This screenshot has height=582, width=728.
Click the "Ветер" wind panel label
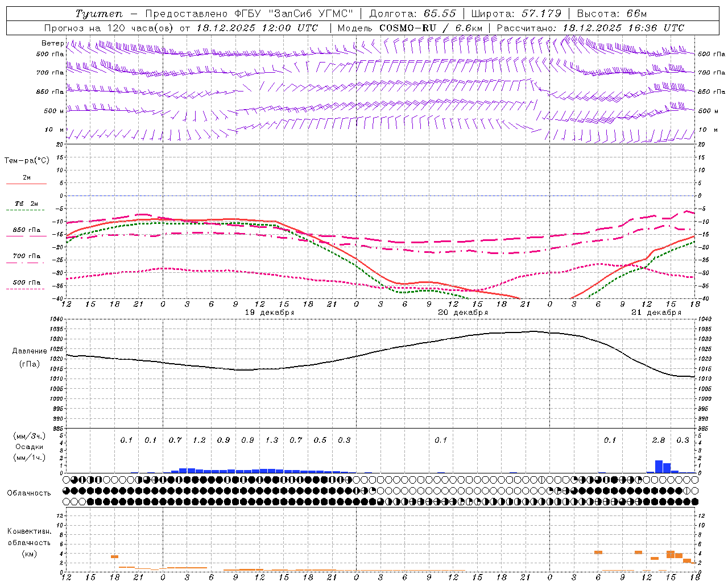(52, 43)
